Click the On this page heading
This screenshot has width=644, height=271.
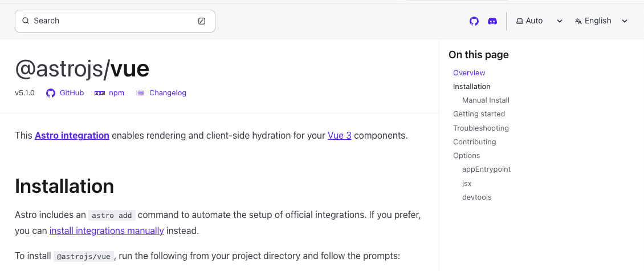[x=479, y=55]
